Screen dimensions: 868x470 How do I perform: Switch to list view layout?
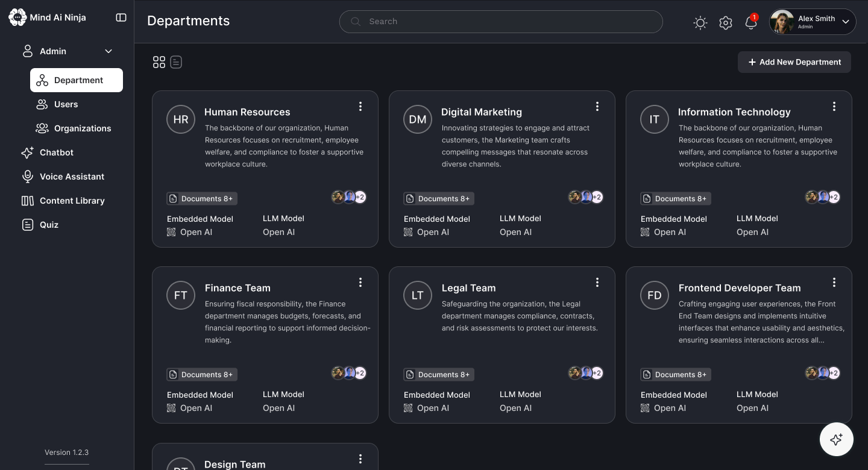176,62
